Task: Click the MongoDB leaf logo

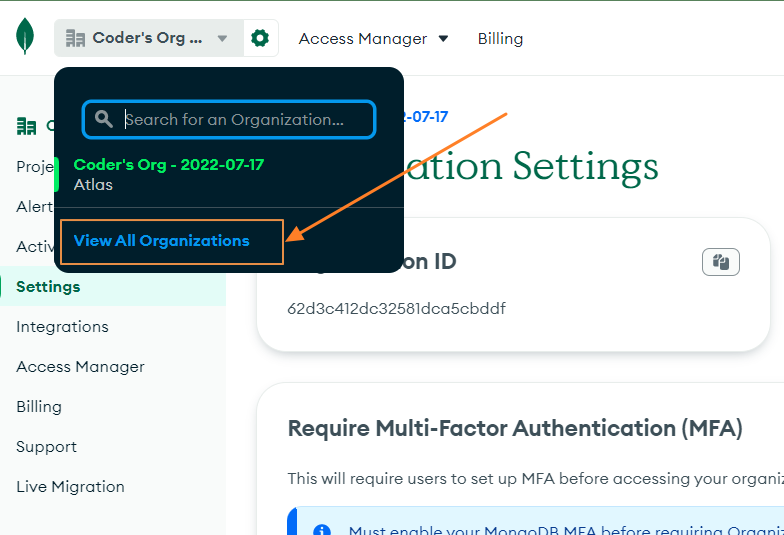Action: tap(25, 36)
